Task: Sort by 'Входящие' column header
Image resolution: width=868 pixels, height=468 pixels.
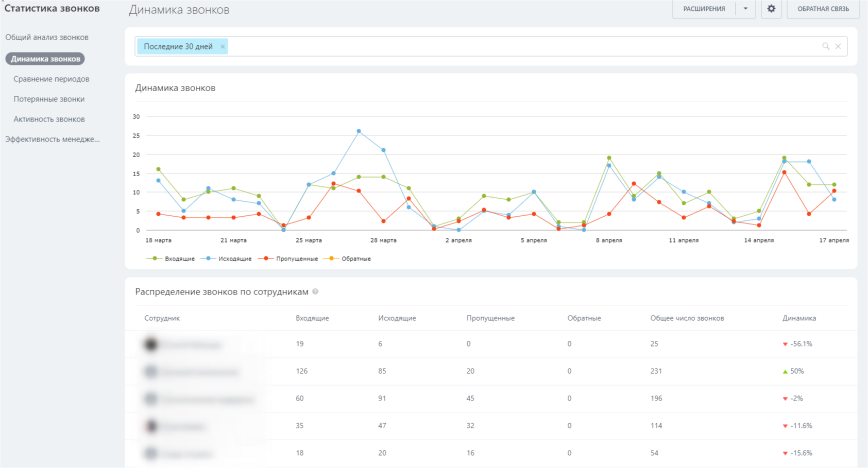Action: (x=312, y=318)
